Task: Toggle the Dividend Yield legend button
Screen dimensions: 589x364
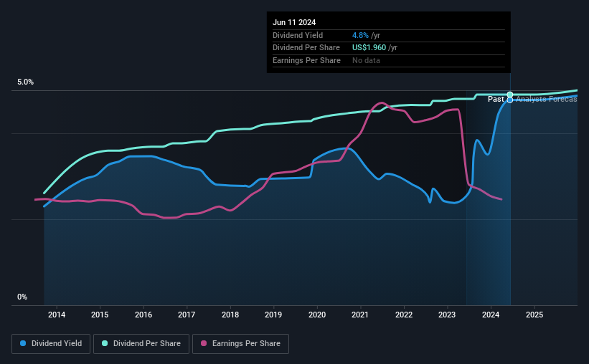Action: (51, 344)
